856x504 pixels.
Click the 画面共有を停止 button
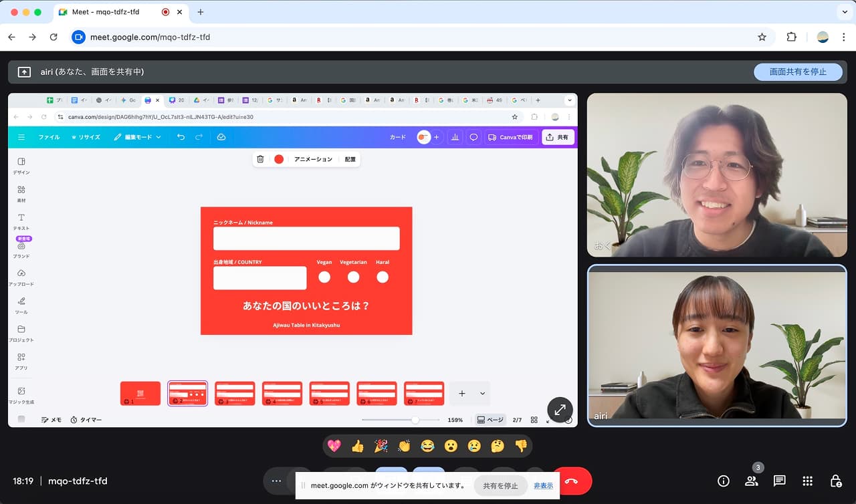(x=797, y=72)
